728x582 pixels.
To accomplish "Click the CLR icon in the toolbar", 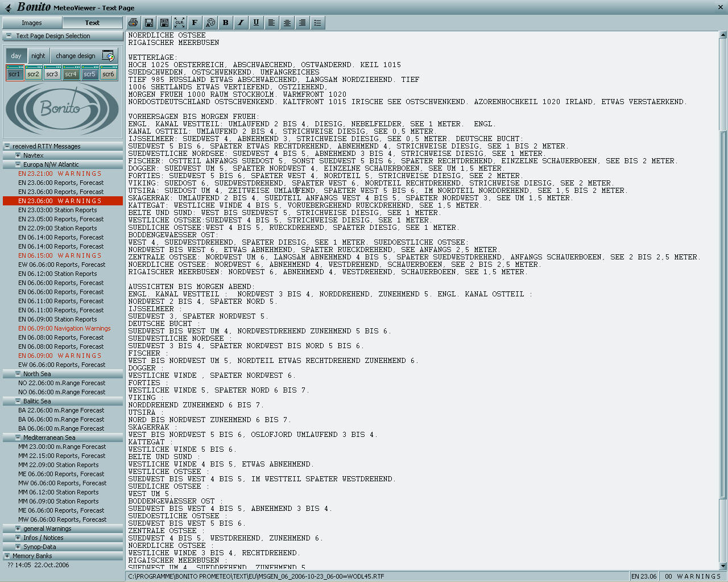I will click(x=179, y=23).
